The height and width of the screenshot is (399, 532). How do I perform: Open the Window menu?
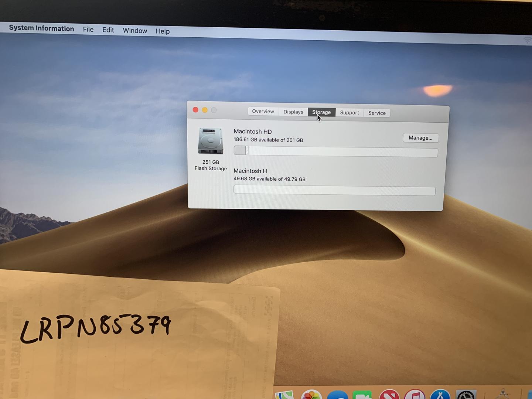pos(135,31)
